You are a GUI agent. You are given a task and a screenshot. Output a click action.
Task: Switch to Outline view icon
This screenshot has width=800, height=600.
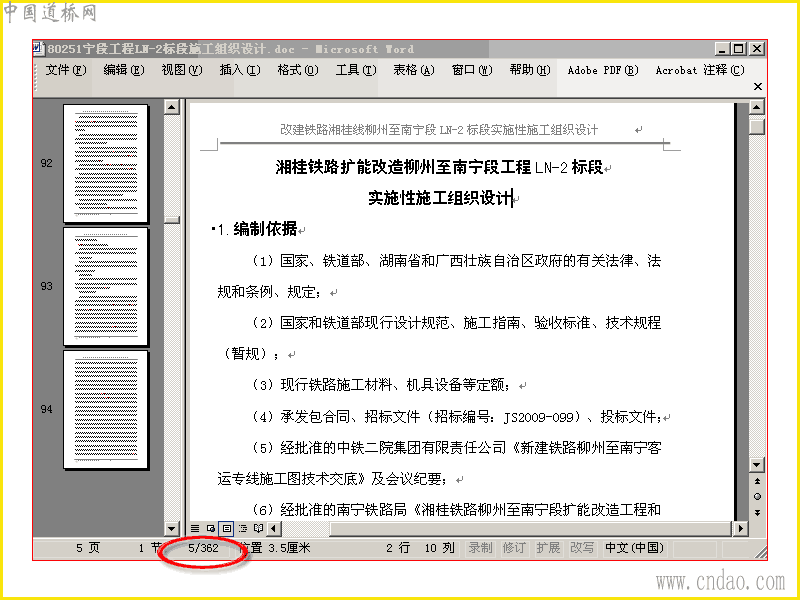(x=243, y=528)
